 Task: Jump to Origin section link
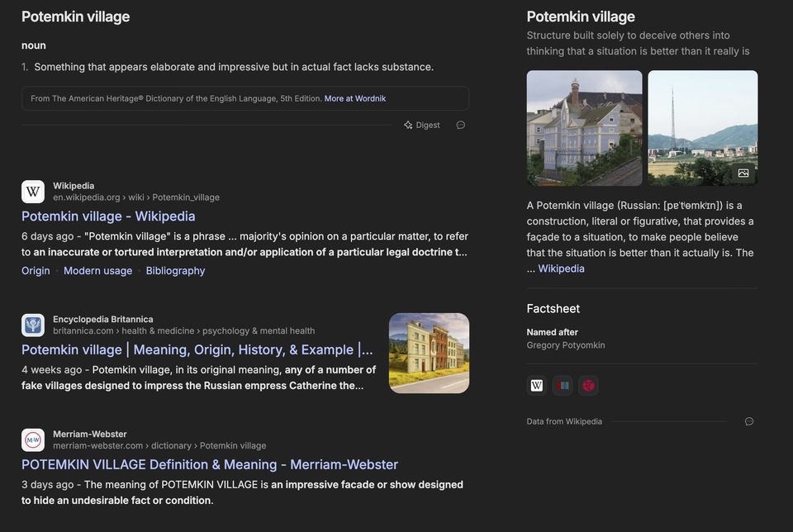click(x=36, y=271)
